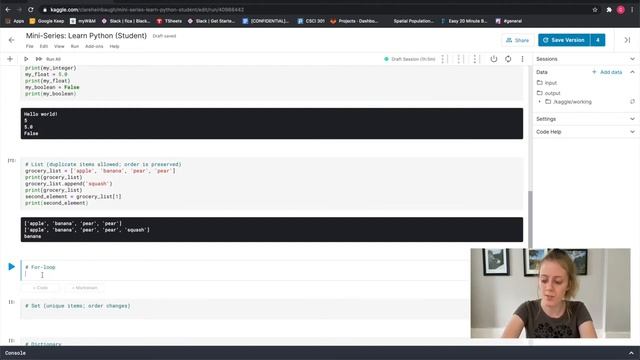The height and width of the screenshot is (360, 640).
Task: Click the notebook title Mini-Series: Learn Python
Action: pos(86,36)
